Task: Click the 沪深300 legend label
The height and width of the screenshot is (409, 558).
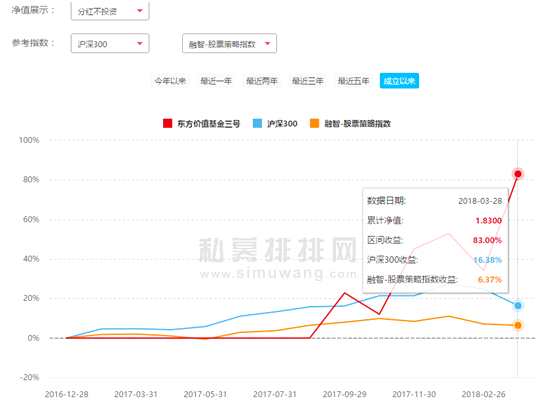Action: click(x=282, y=124)
